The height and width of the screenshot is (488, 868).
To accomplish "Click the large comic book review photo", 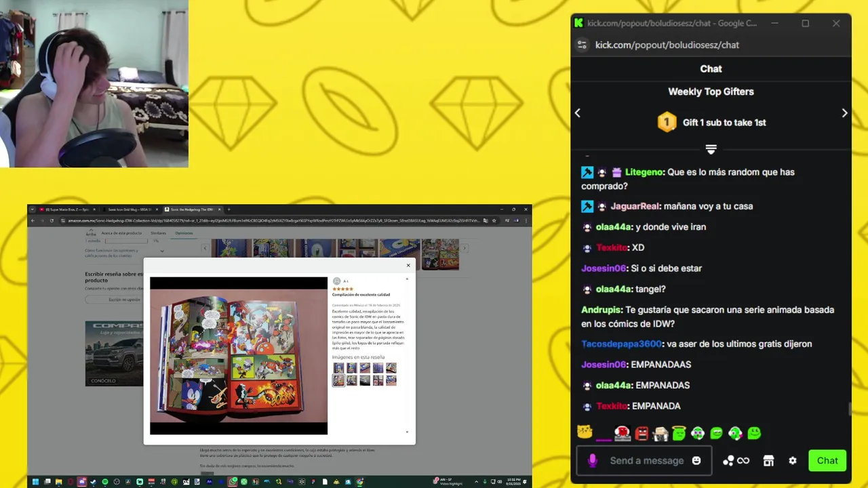I will 239,354.
